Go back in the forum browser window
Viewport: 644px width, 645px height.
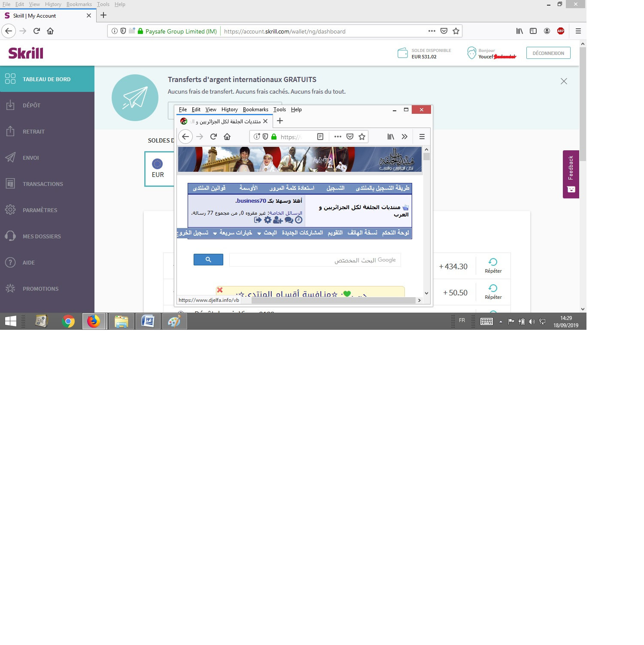point(185,137)
